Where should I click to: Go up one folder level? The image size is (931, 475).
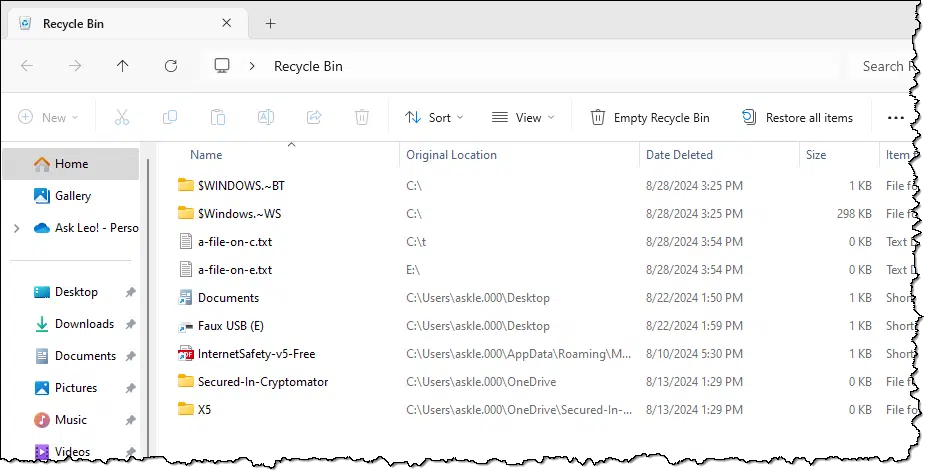tap(122, 66)
